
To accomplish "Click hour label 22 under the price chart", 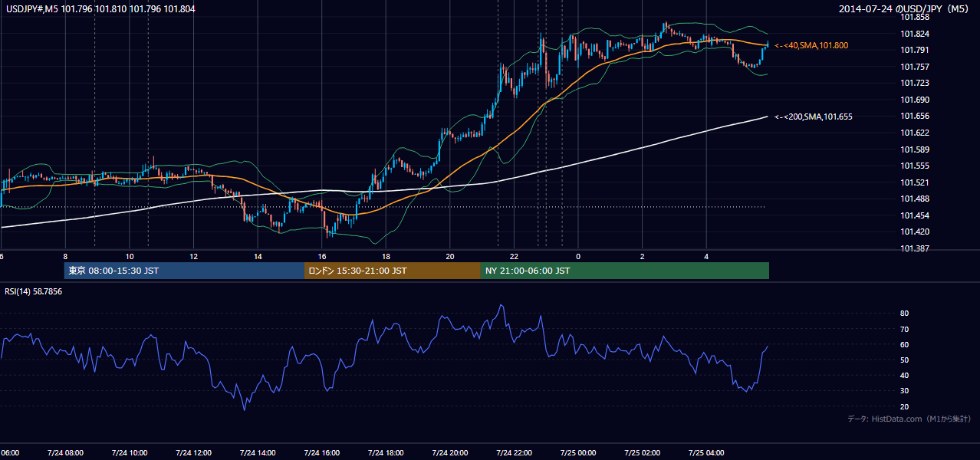I will 515,256.
